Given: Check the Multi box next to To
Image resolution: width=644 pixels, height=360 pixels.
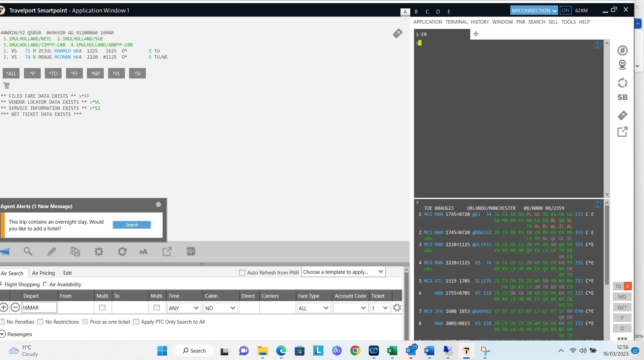Looking at the screenshot, I should [x=157, y=307].
